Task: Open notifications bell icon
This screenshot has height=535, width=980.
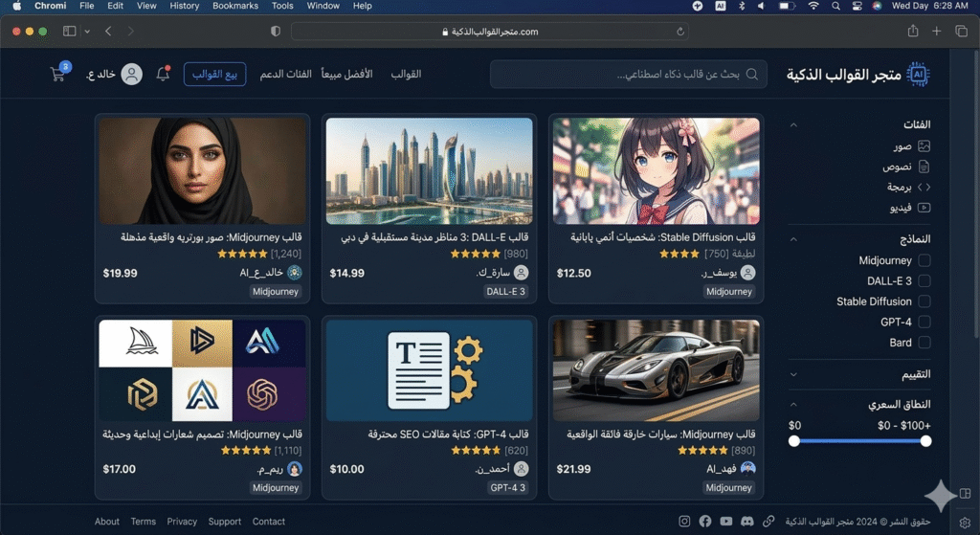Action: pyautogui.click(x=163, y=74)
